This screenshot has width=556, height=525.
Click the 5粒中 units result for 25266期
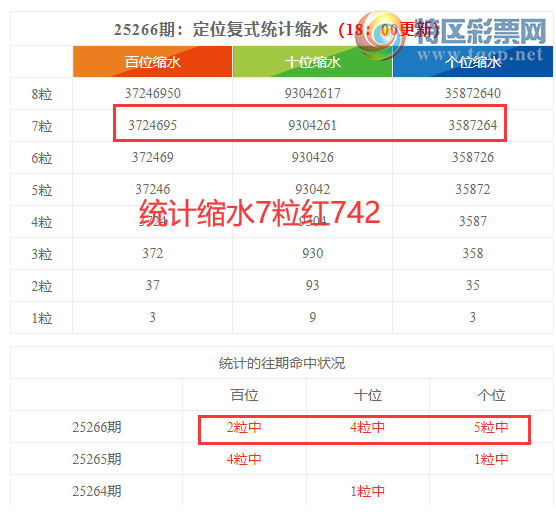coord(491,427)
